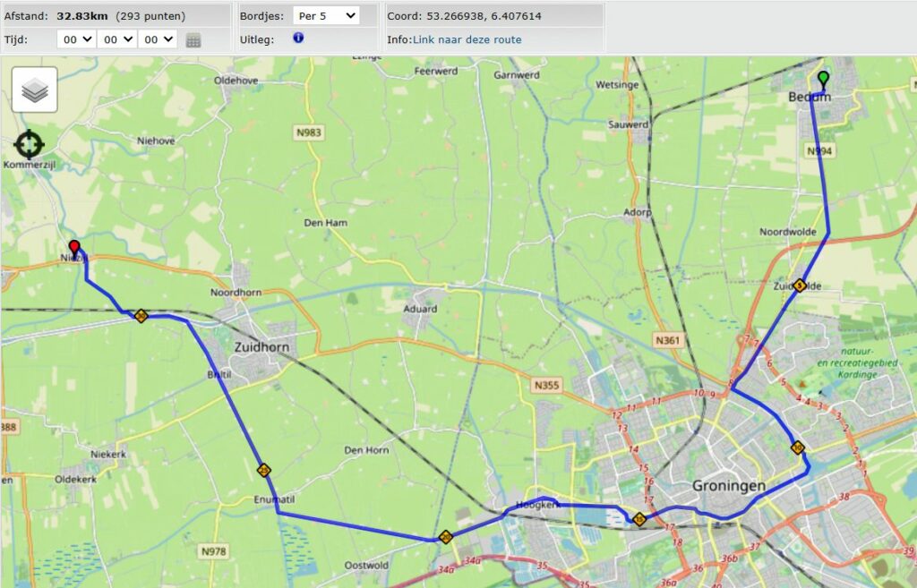
Task: Click the crosshair locate-me icon
Action: pos(29,144)
